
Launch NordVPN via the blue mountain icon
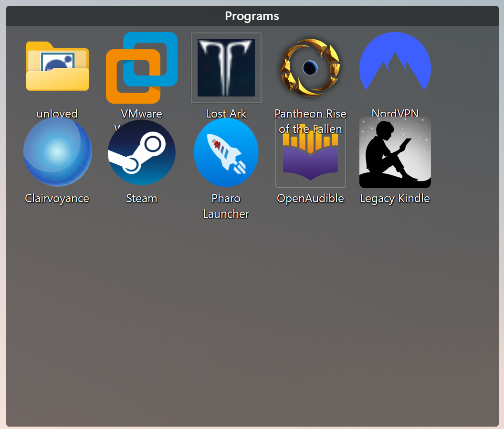[x=395, y=62]
